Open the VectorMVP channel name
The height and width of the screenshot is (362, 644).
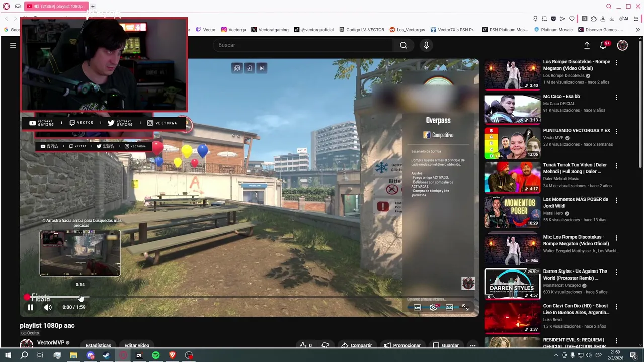point(51,343)
